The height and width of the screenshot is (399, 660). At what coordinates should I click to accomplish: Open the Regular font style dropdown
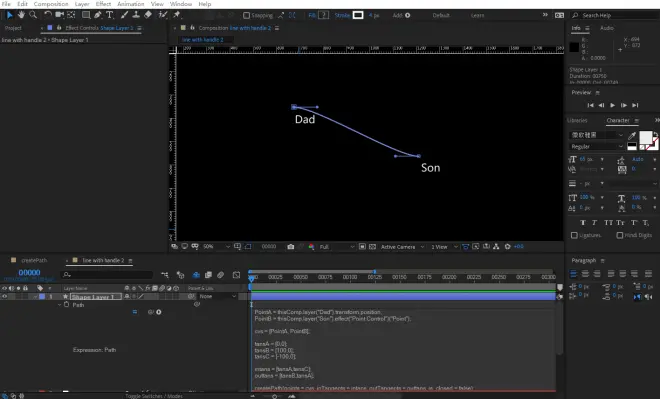pyautogui.click(x=596, y=146)
